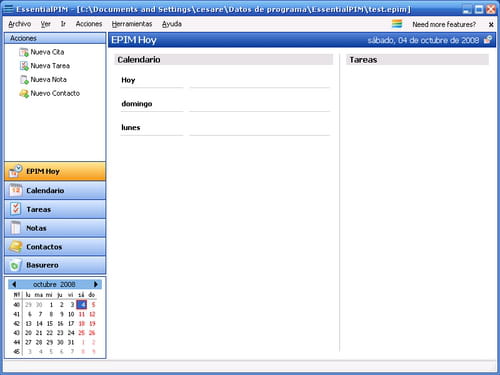Viewport: 500px width, 375px height.
Task: Click date sábado, 04 de octubre de 2008
Action: pyautogui.click(x=423, y=40)
